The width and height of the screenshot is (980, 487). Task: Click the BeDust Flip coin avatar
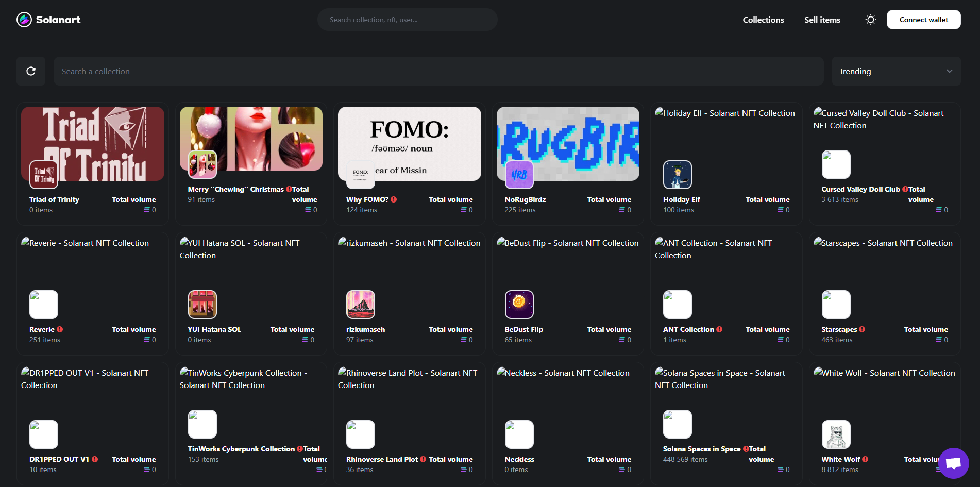519,304
